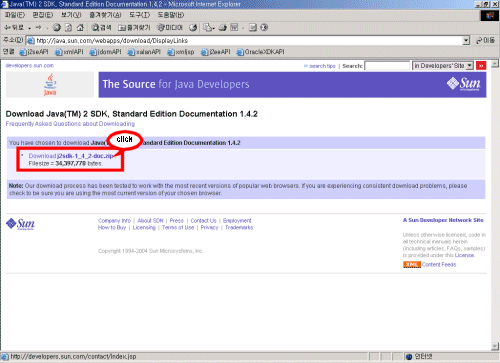Screen dimensions: 500x363
Task: Open the Mail icon dropdown arrow
Action: (214, 28)
